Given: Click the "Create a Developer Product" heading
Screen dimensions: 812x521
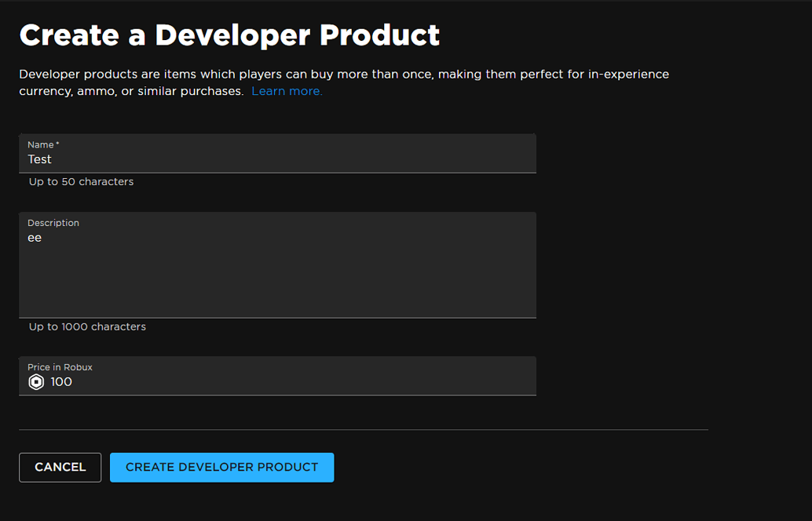Looking at the screenshot, I should coord(229,35).
